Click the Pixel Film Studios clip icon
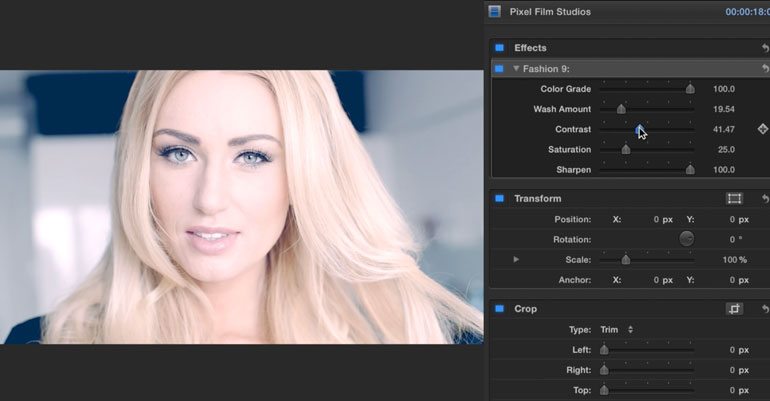The width and height of the screenshot is (770, 401). point(494,11)
